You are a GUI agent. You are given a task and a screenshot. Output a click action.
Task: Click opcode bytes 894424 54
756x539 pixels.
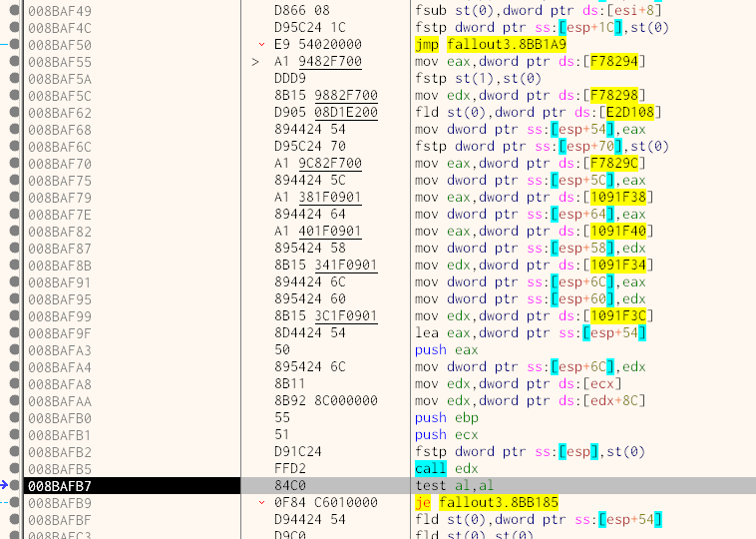tap(310, 130)
